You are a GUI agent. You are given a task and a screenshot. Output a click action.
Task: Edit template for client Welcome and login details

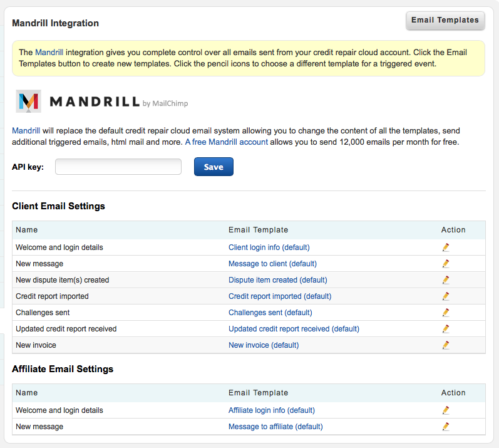(446, 247)
